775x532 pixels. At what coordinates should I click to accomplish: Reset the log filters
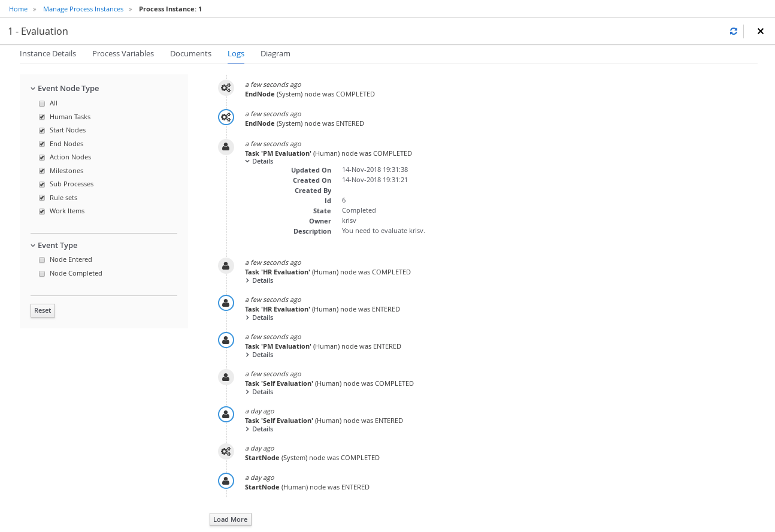pyautogui.click(x=43, y=310)
